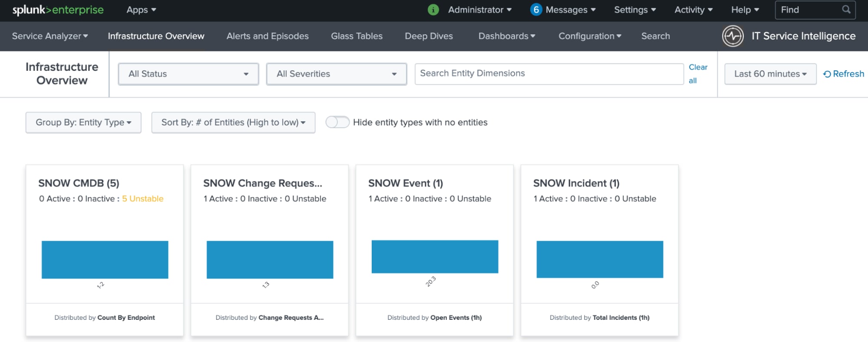Viewport: 868px width, 342px height.
Task: Toggle Hide entity types with no entities
Action: [x=337, y=122]
